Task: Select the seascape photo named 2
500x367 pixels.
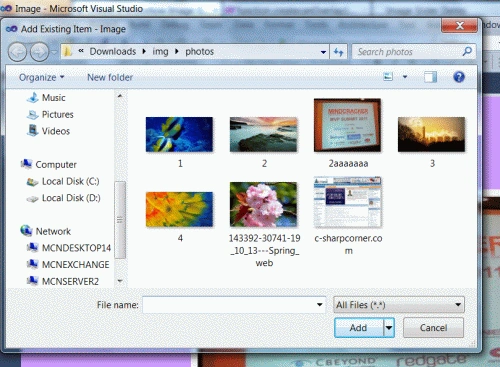Action: [x=263, y=134]
